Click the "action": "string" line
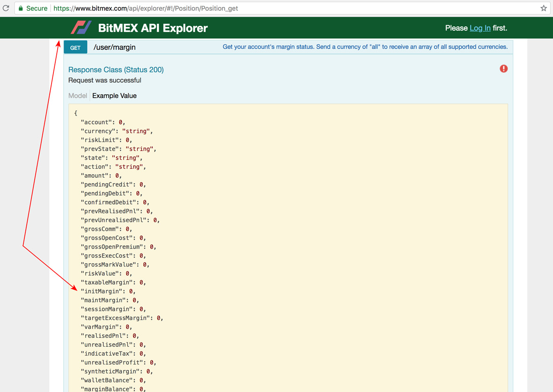This screenshot has height=392, width=553. click(113, 167)
